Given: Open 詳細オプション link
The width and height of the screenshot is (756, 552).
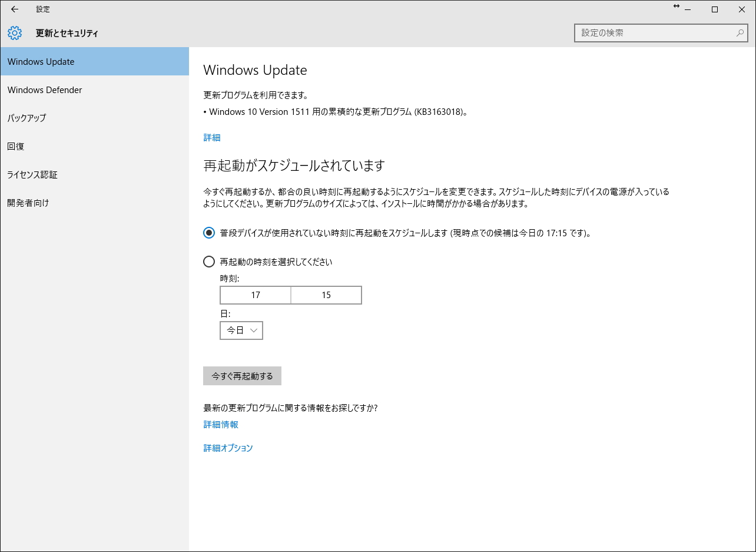Looking at the screenshot, I should [x=228, y=448].
